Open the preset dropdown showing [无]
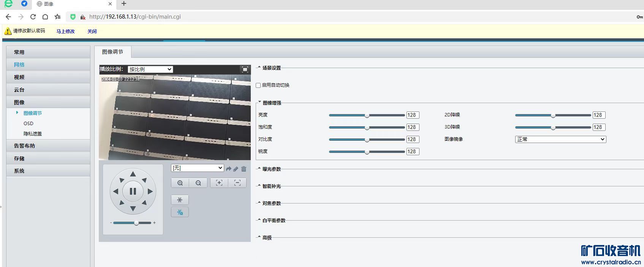Viewport: 644px width, 267px height. (197, 168)
